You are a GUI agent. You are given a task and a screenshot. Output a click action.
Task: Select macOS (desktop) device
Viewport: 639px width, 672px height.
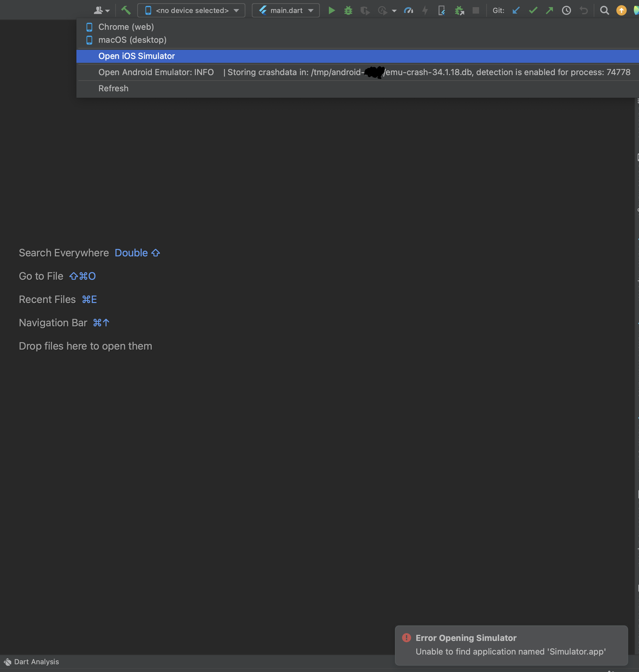click(x=132, y=40)
